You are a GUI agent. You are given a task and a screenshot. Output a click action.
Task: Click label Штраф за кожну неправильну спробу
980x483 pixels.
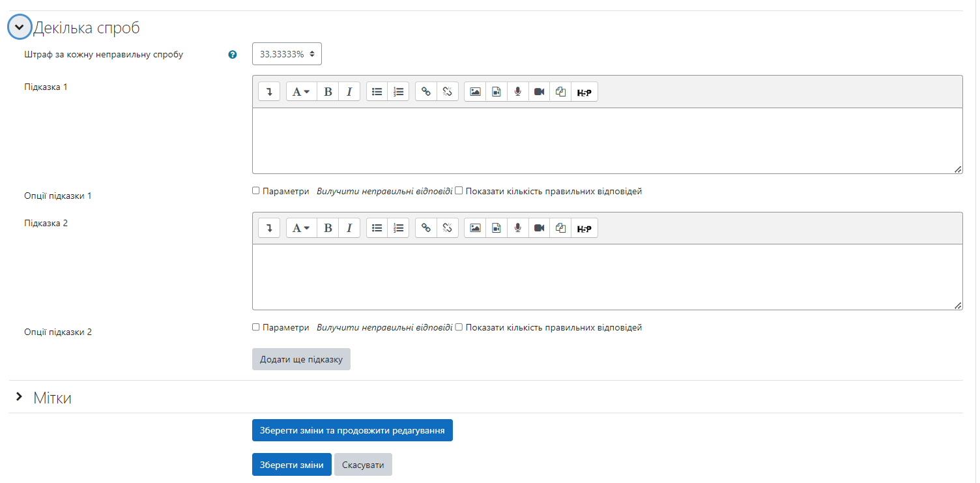[104, 55]
